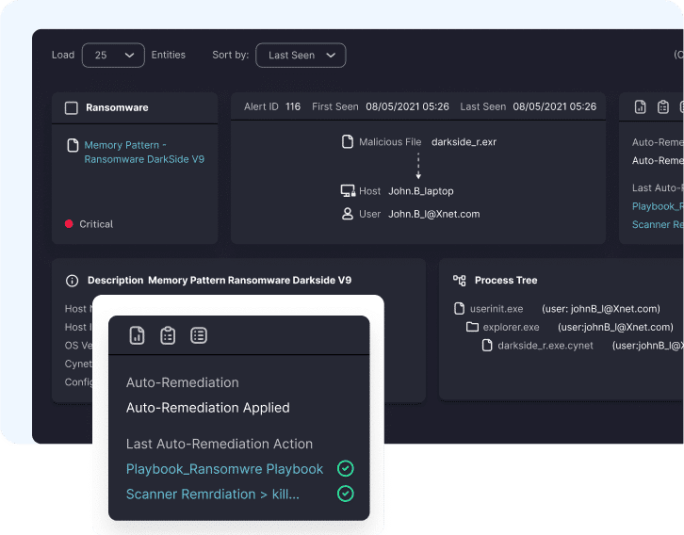Tick the Ransomware checkbox
Image resolution: width=684 pixels, height=535 pixels.
coord(71,108)
